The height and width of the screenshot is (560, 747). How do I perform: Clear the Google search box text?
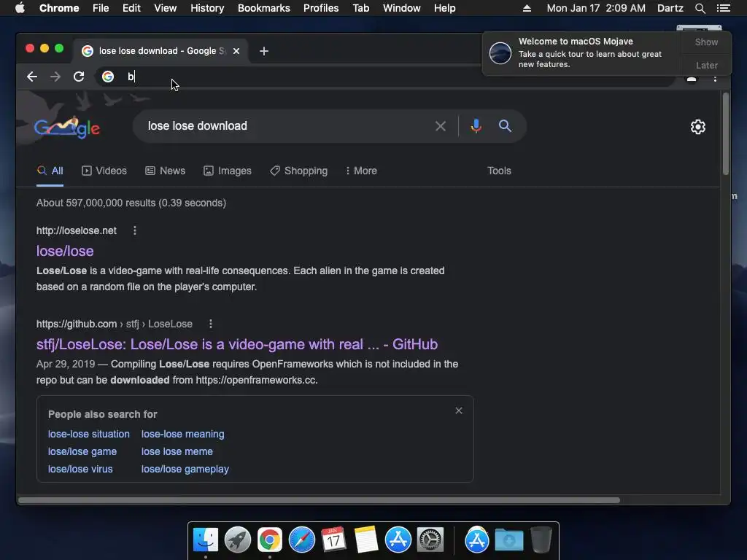pos(441,126)
